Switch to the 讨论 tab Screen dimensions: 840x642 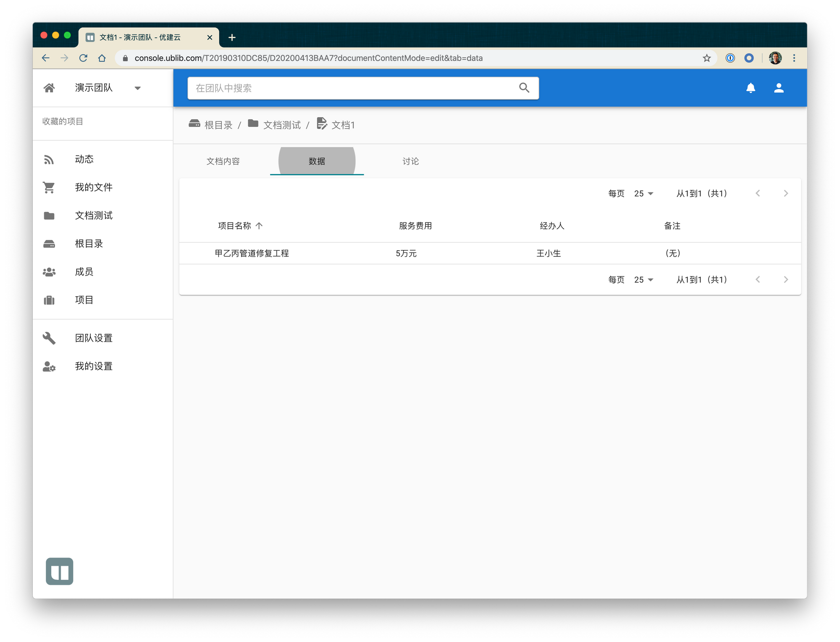(410, 161)
